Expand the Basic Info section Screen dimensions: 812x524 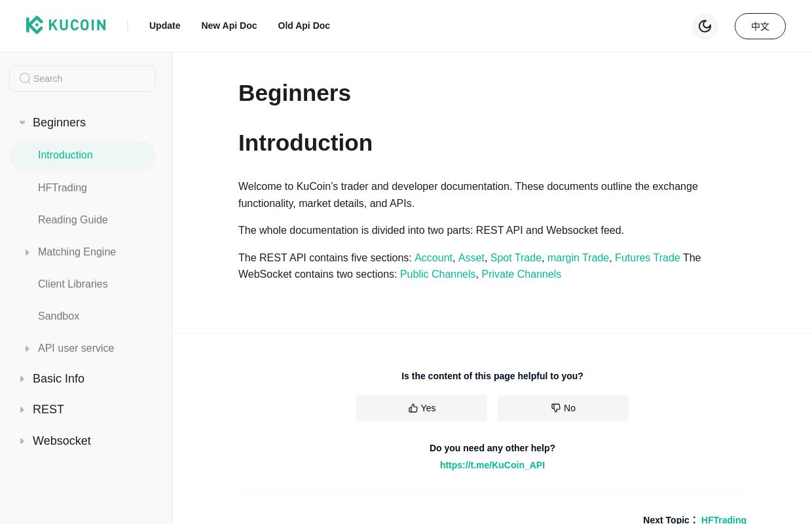58,379
